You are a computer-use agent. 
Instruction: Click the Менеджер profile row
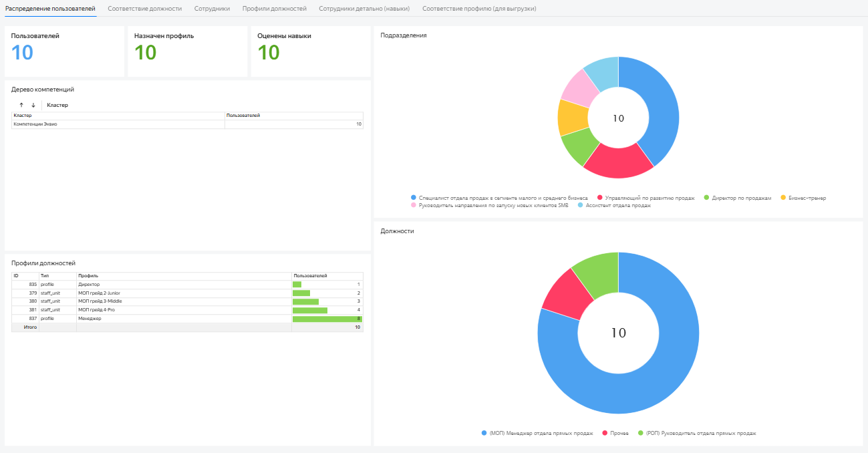90,319
